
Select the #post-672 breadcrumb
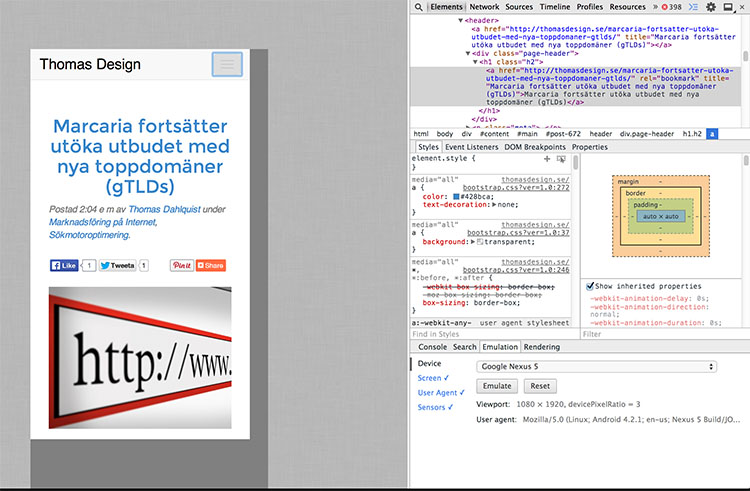(563, 134)
